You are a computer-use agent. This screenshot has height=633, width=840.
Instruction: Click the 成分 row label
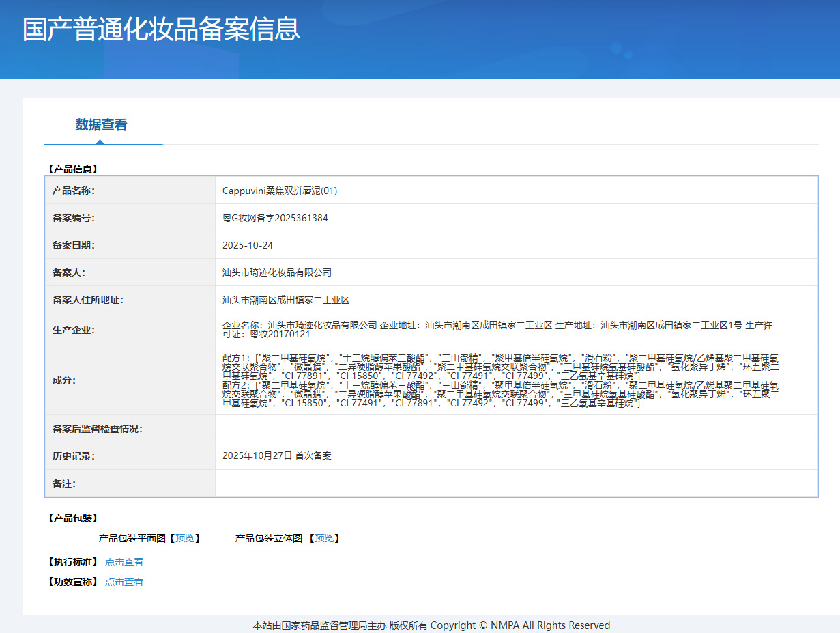(64, 380)
